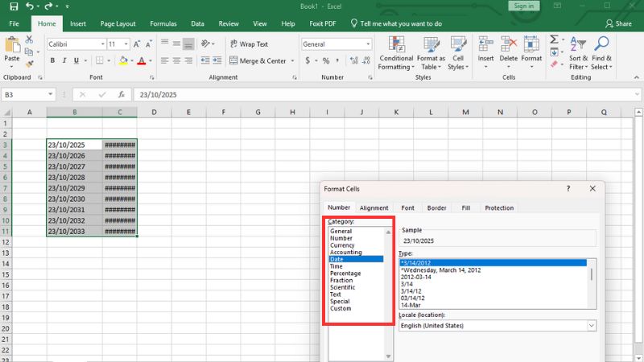
Task: Switch to the Alignment tab in dialog
Action: (374, 208)
